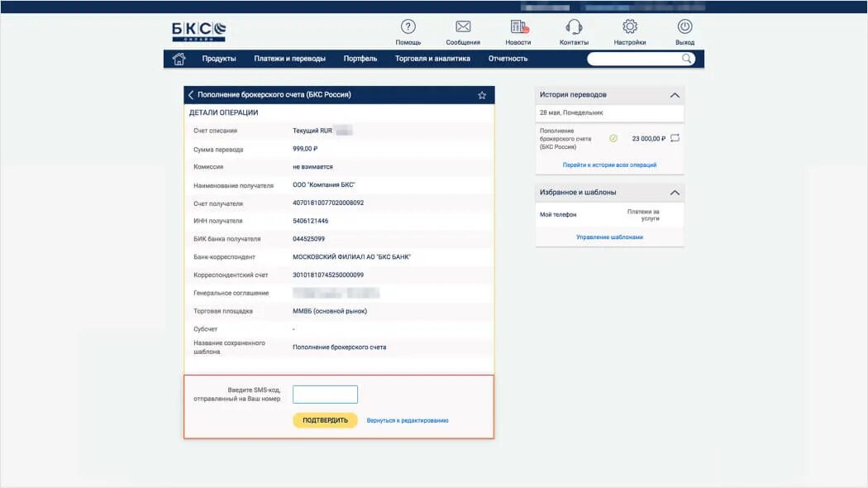Click the ИНН value 5406121446
This screenshot has height=488, width=868.
[x=310, y=221]
